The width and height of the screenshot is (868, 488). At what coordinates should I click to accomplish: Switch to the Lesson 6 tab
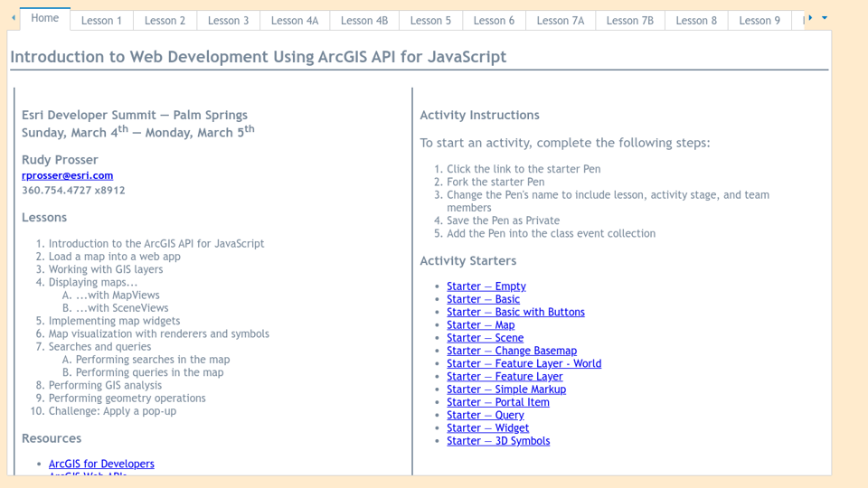[494, 20]
